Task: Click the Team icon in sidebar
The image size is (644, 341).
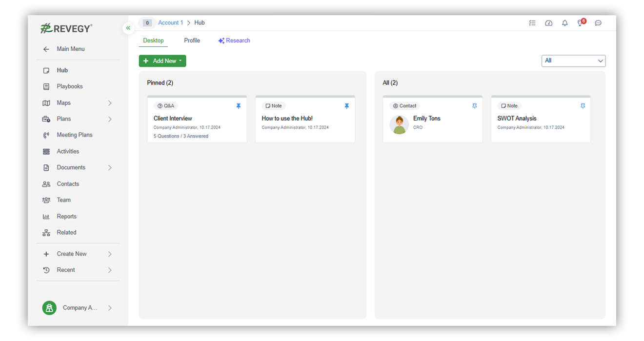Action: [x=46, y=200]
